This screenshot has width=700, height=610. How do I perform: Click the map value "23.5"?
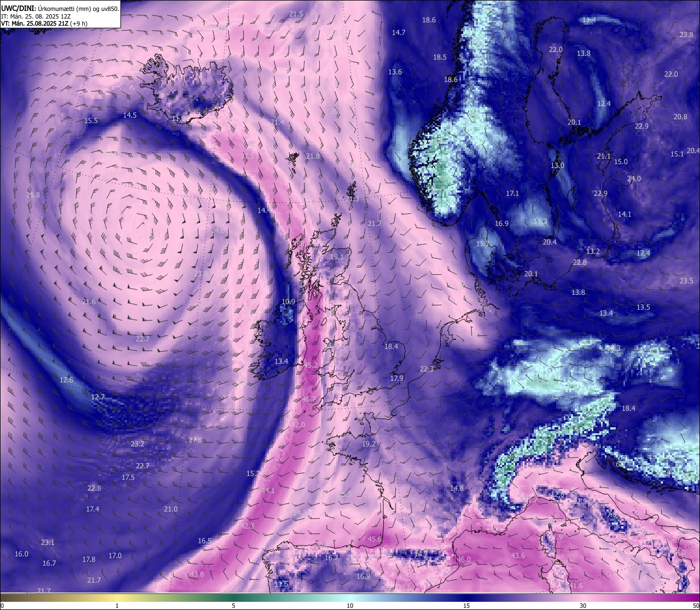click(686, 281)
